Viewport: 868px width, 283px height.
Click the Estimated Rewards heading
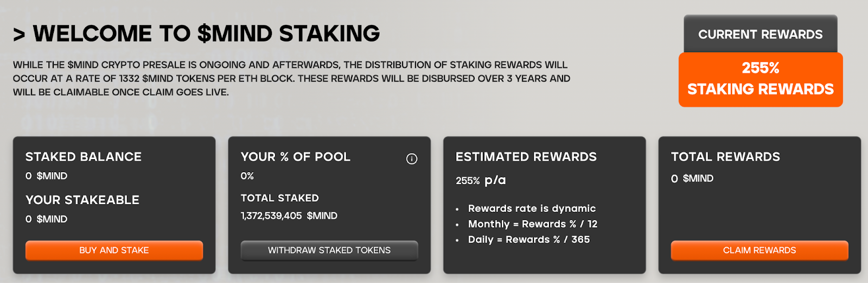526,157
